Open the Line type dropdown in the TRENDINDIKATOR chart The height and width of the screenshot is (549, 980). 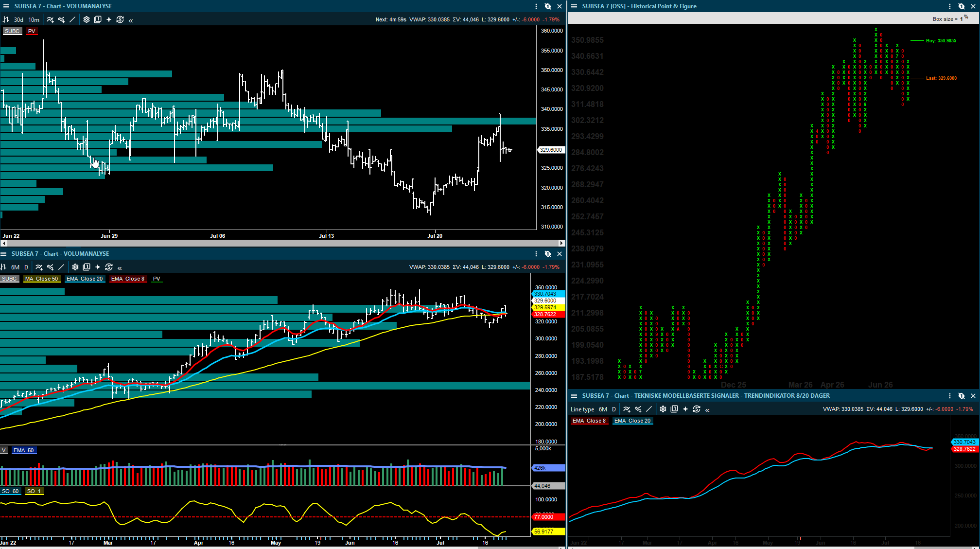pos(582,409)
